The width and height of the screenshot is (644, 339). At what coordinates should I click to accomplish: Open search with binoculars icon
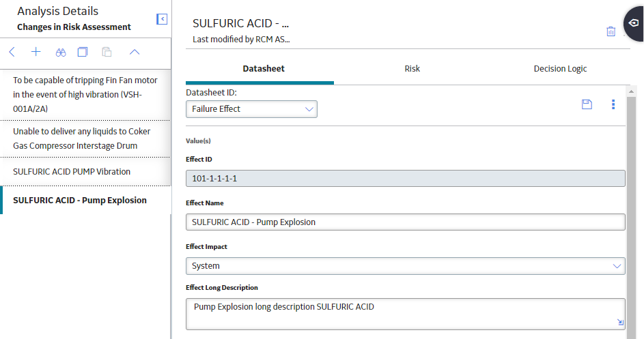61,53
